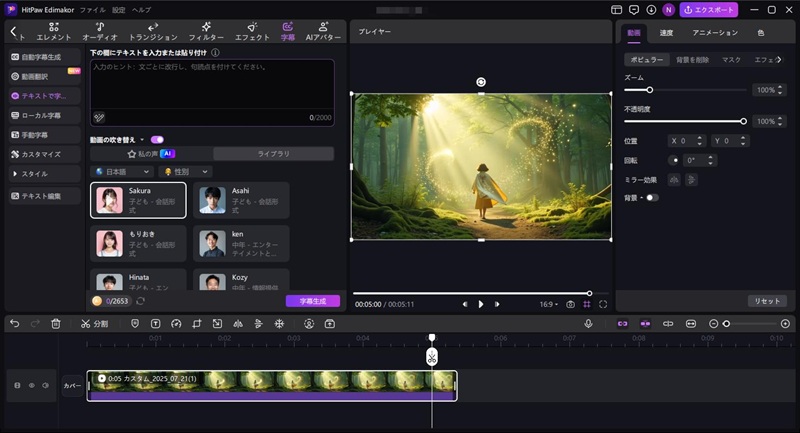Click the リセット button
Viewport: 800px width, 433px height.
[767, 301]
